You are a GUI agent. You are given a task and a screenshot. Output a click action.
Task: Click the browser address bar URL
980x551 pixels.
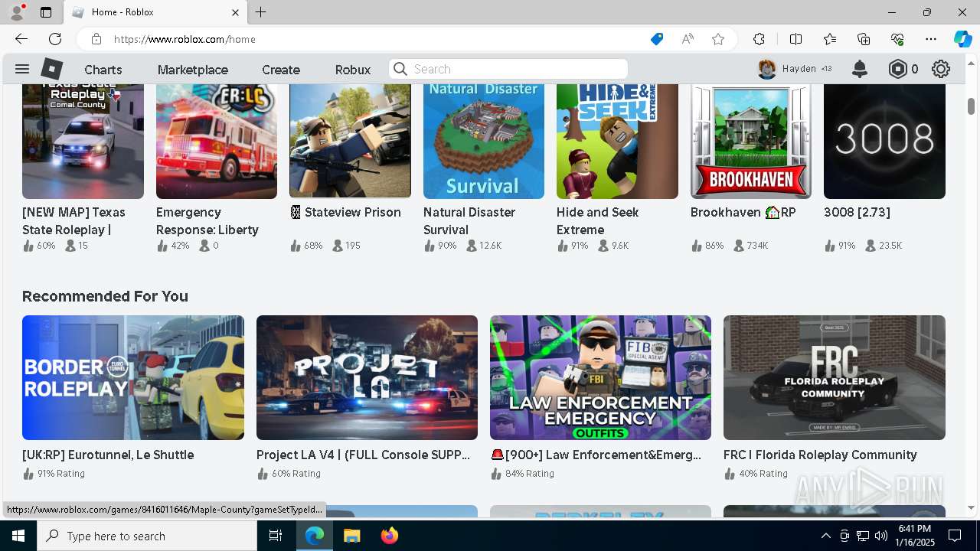click(x=185, y=39)
